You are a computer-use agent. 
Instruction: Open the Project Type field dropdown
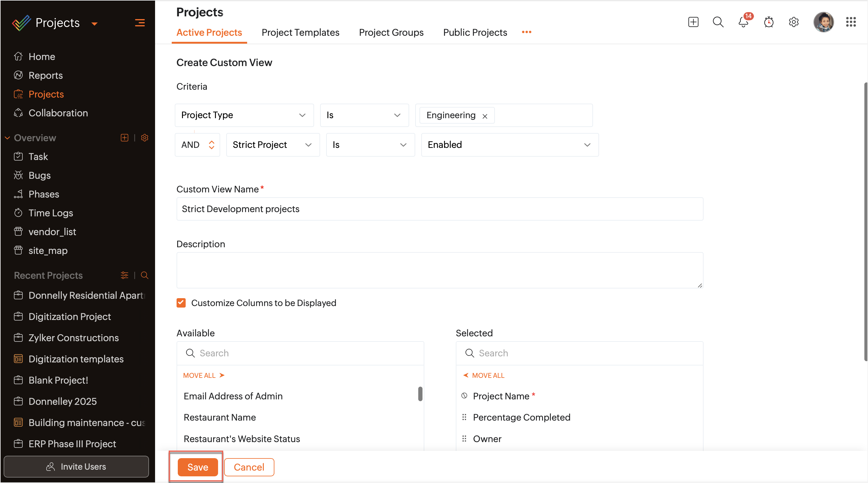point(244,115)
